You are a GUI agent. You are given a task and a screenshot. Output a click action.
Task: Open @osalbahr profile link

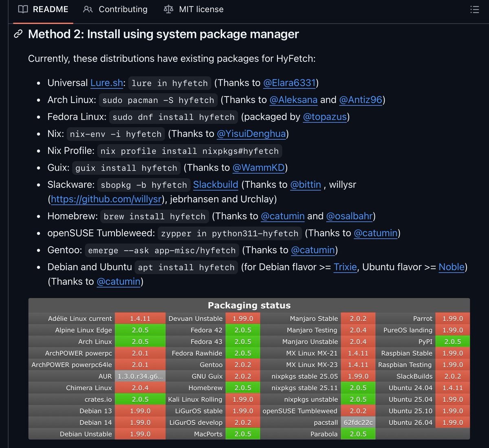pyautogui.click(x=350, y=216)
